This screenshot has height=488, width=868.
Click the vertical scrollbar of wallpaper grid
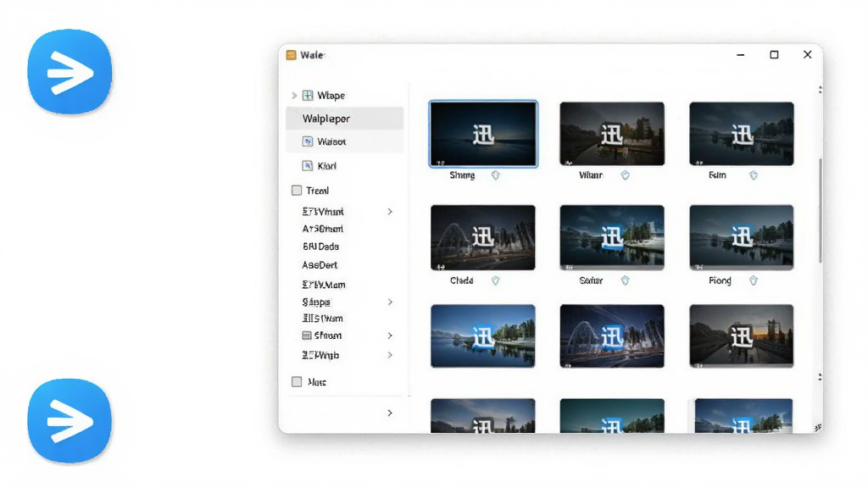820,210
